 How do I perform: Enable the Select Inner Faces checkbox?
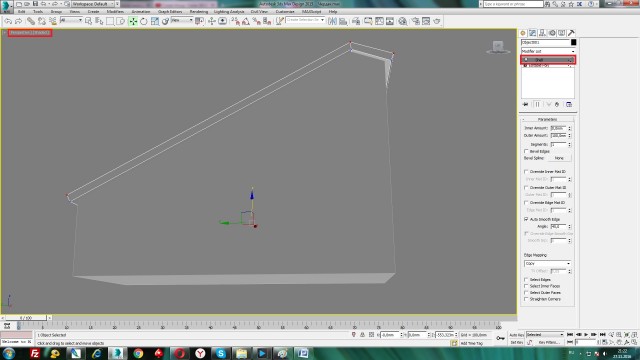[526, 286]
